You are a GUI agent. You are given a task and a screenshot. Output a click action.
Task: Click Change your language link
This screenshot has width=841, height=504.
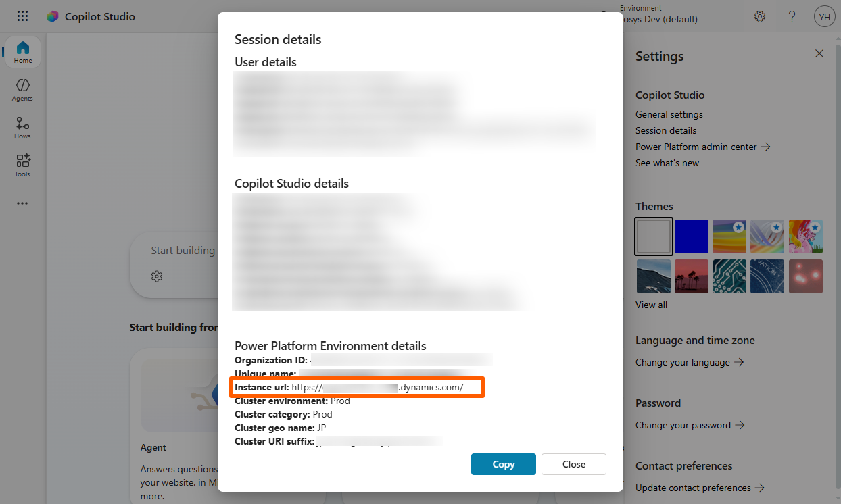click(690, 362)
